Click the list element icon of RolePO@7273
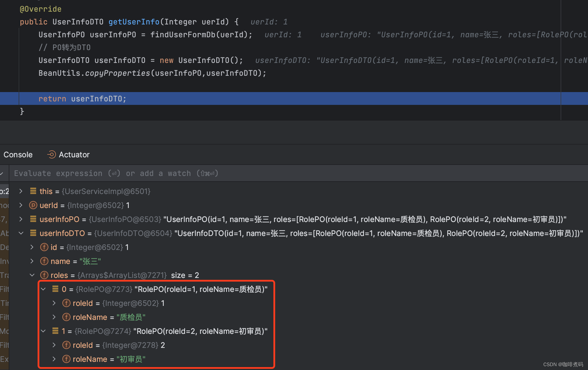588x370 pixels. coord(55,289)
